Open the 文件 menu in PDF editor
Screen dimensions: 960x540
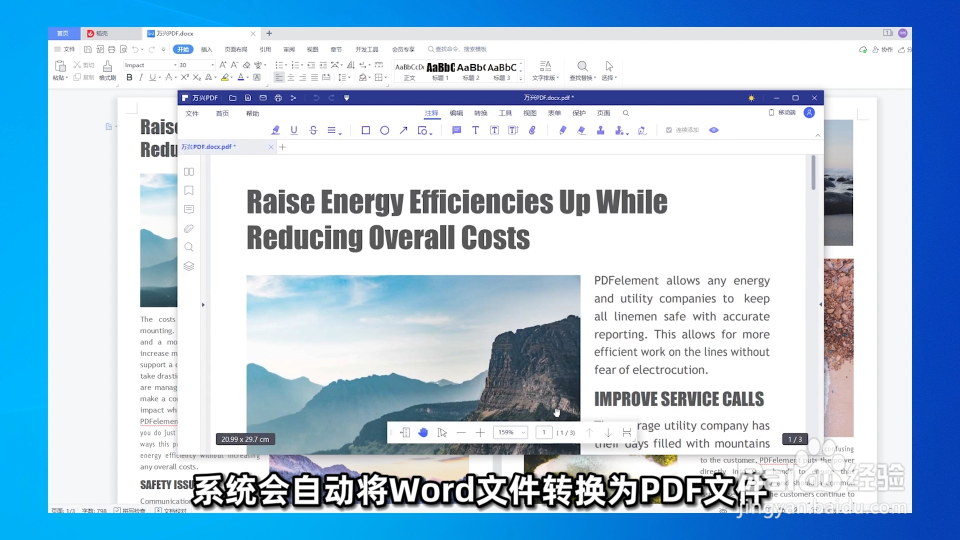point(192,113)
